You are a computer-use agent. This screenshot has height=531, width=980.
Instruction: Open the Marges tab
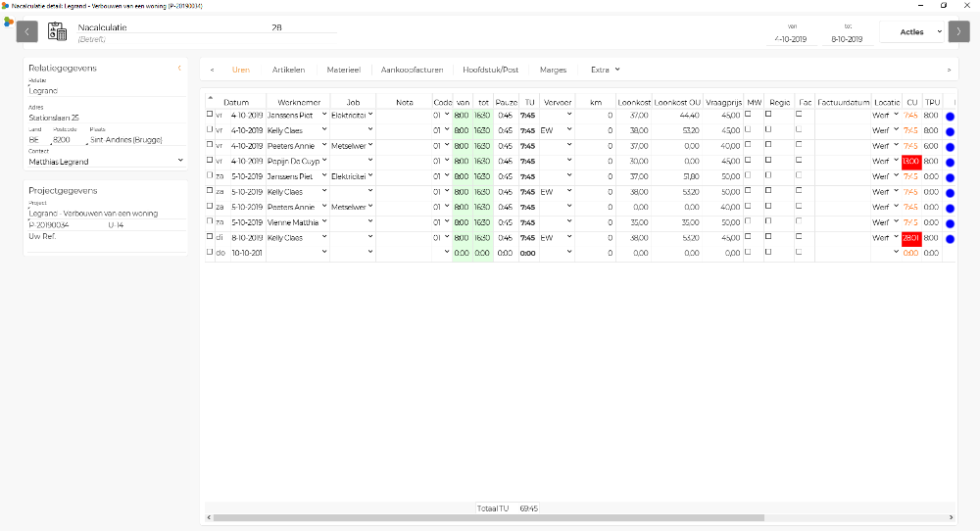[553, 70]
